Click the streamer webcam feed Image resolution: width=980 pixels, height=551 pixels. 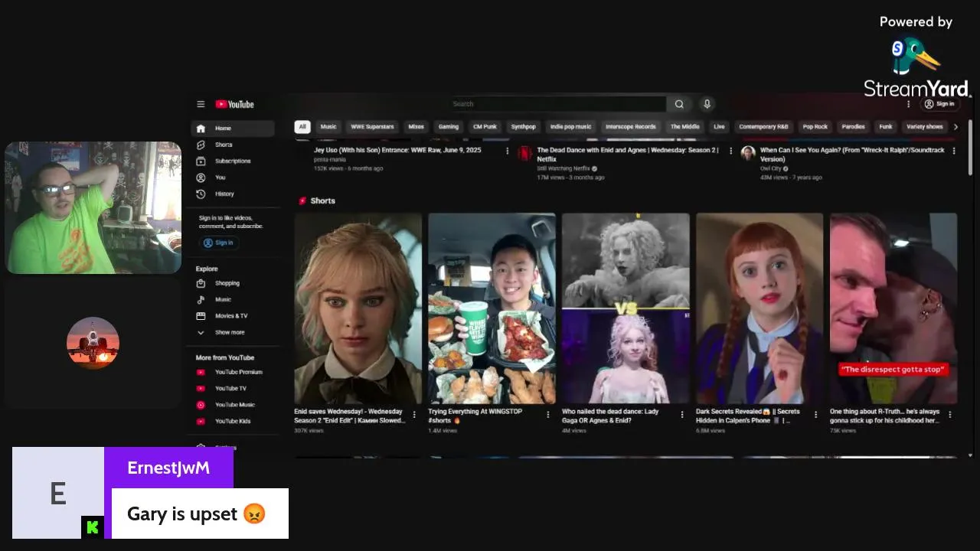pyautogui.click(x=93, y=207)
